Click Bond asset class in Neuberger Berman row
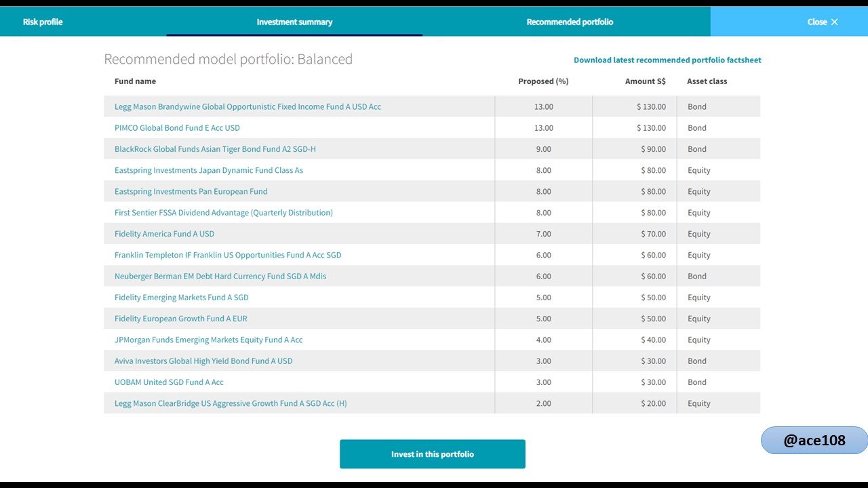This screenshot has width=868, height=488. pos(696,276)
